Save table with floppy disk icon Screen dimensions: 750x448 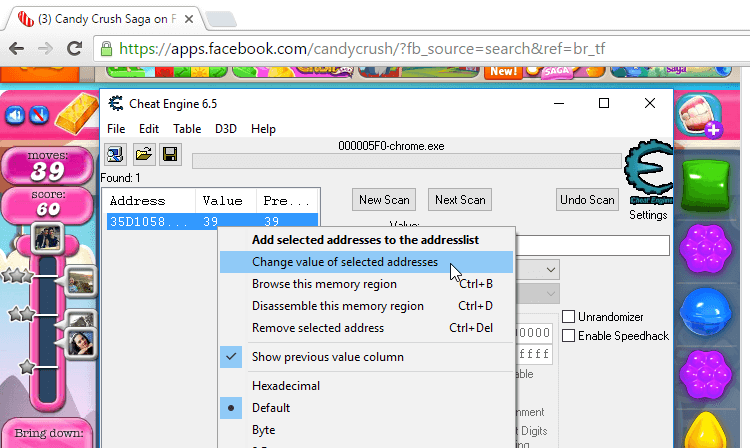click(x=170, y=154)
